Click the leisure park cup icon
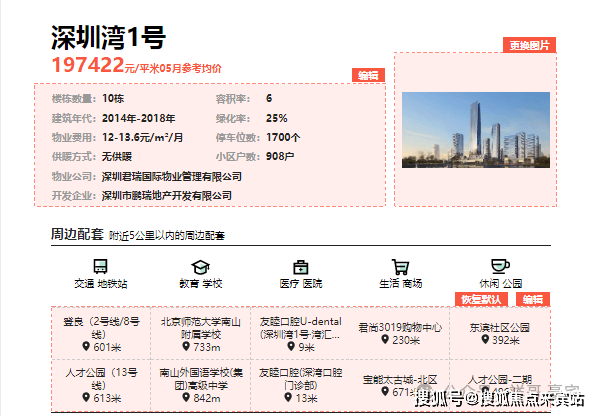 click(x=500, y=266)
